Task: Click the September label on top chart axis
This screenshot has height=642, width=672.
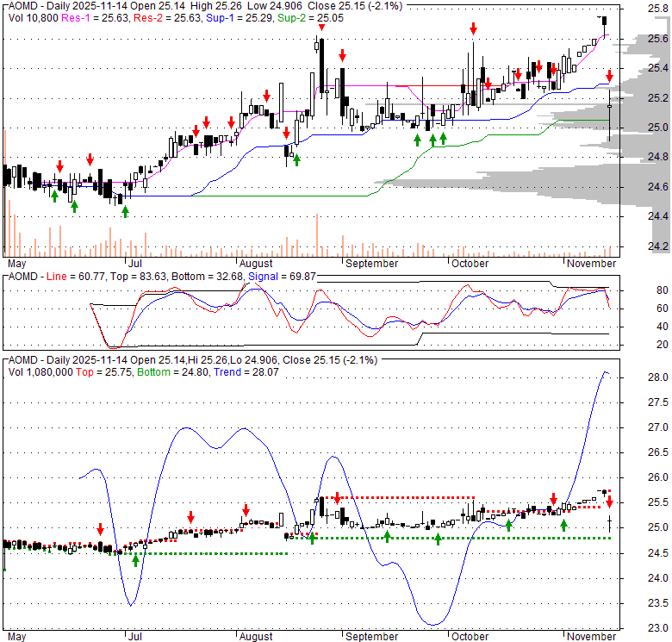Action: 370,263
